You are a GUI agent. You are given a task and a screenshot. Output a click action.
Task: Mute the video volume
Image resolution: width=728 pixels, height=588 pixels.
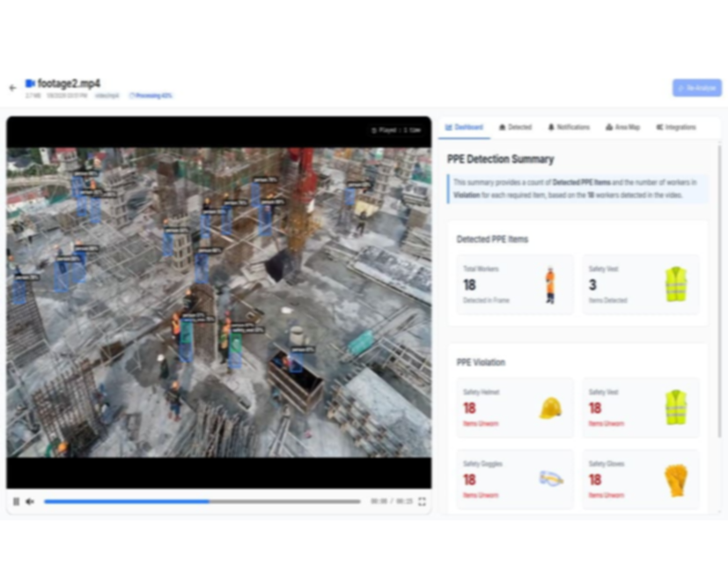[x=30, y=501]
